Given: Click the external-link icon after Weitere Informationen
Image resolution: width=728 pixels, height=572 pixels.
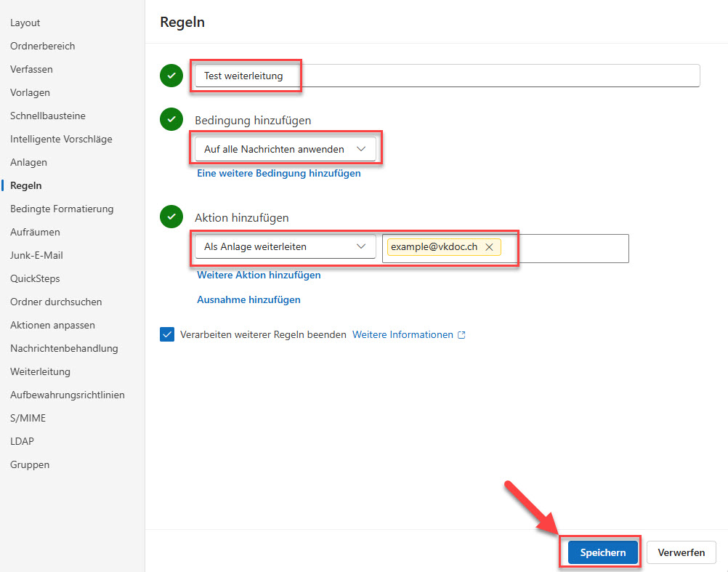Looking at the screenshot, I should (461, 335).
